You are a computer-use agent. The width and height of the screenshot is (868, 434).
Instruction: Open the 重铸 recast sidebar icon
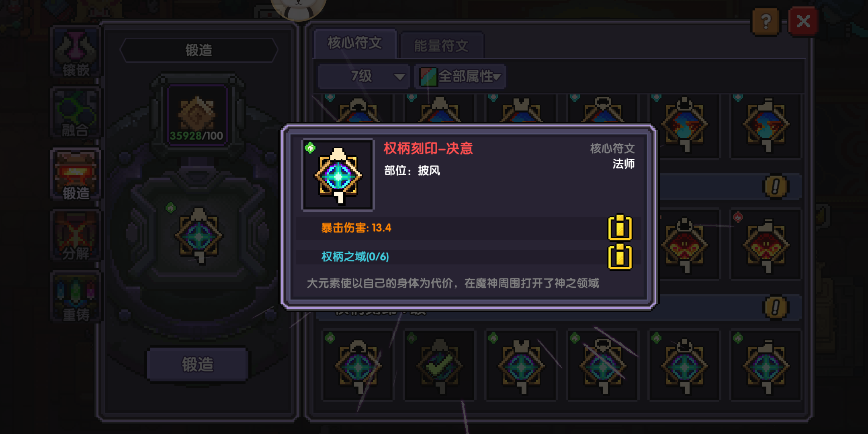pos(76,297)
